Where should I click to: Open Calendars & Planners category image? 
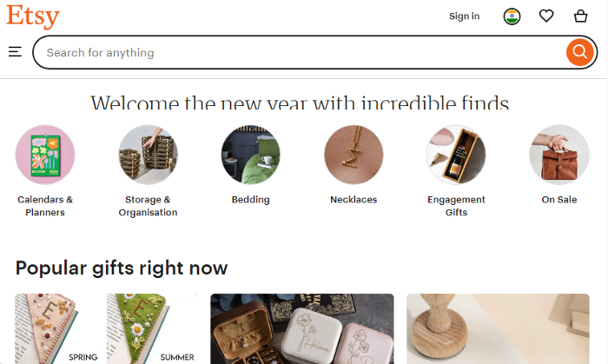[45, 155]
